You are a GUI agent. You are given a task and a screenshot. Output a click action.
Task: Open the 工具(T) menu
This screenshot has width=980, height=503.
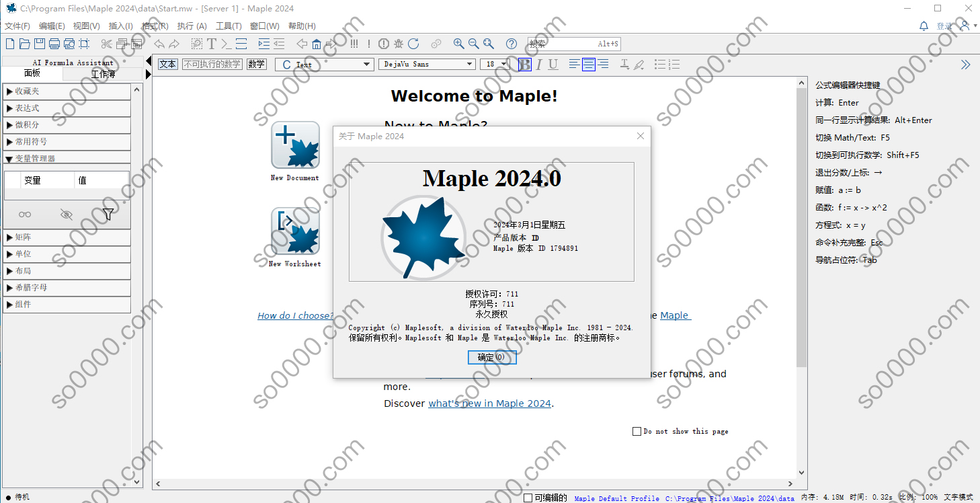(229, 26)
